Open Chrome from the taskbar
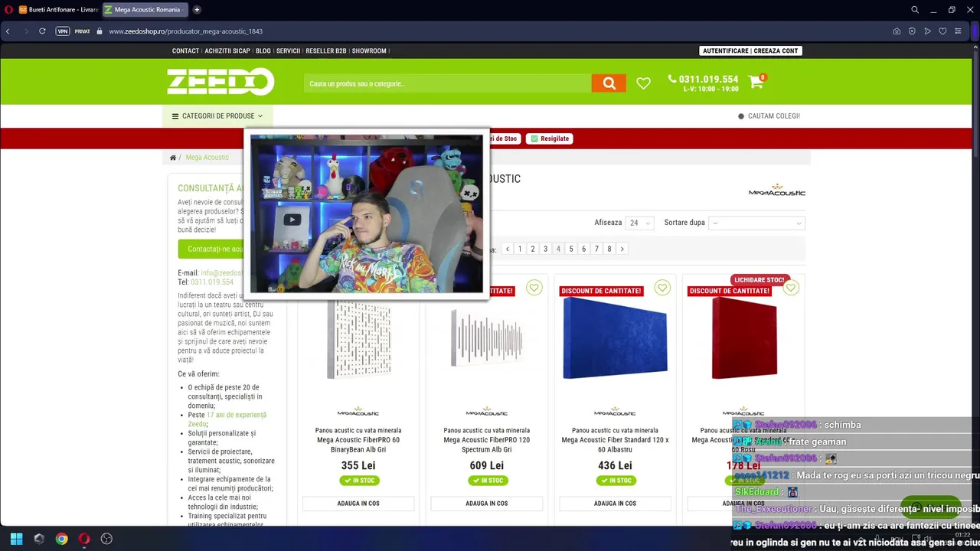980x551 pixels. click(61, 539)
